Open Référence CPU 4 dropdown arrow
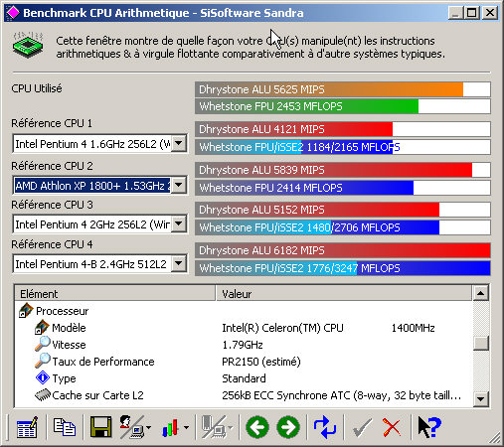The width and height of the screenshot is (504, 447). (x=179, y=264)
